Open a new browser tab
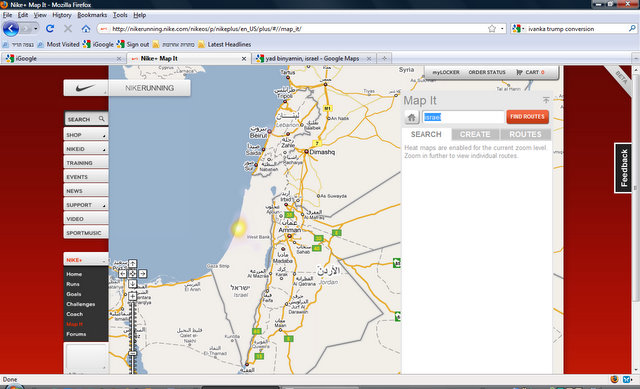This screenshot has height=389, width=640. pos(384,58)
